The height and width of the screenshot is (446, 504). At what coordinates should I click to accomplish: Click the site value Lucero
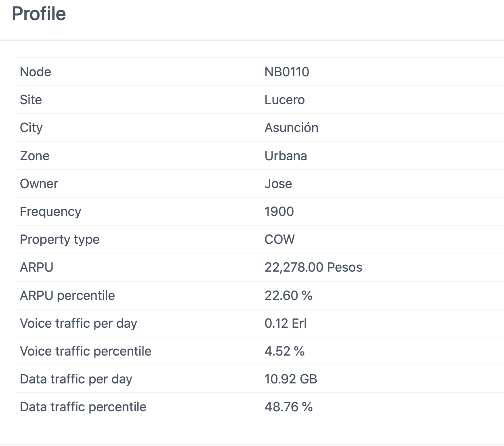pyautogui.click(x=285, y=100)
